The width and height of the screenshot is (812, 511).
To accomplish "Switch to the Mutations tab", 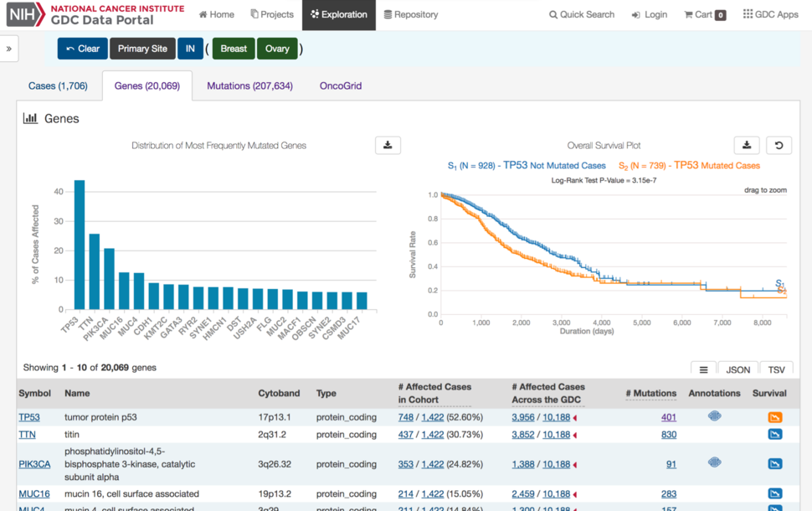I will point(249,85).
